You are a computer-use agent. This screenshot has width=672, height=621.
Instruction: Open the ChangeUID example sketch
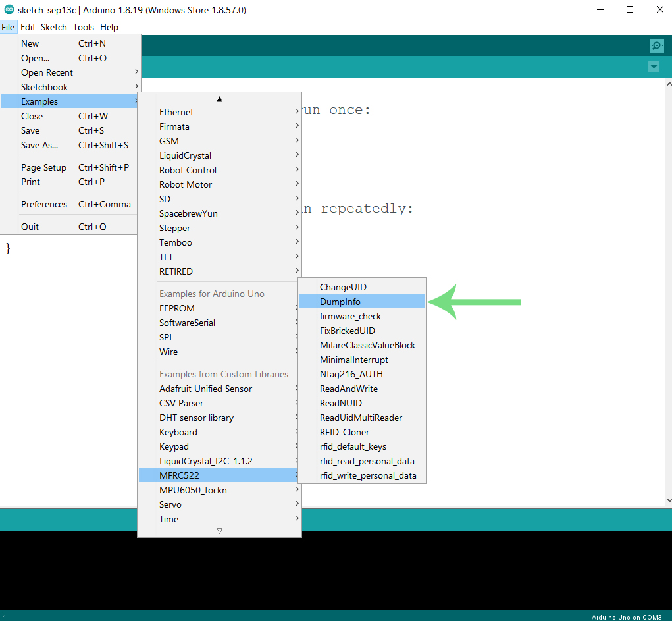362,288
